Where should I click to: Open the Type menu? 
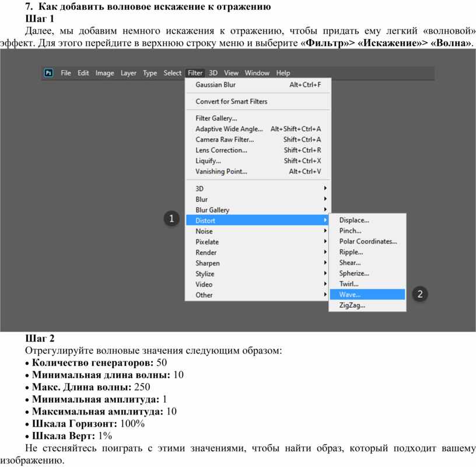pyautogui.click(x=150, y=73)
